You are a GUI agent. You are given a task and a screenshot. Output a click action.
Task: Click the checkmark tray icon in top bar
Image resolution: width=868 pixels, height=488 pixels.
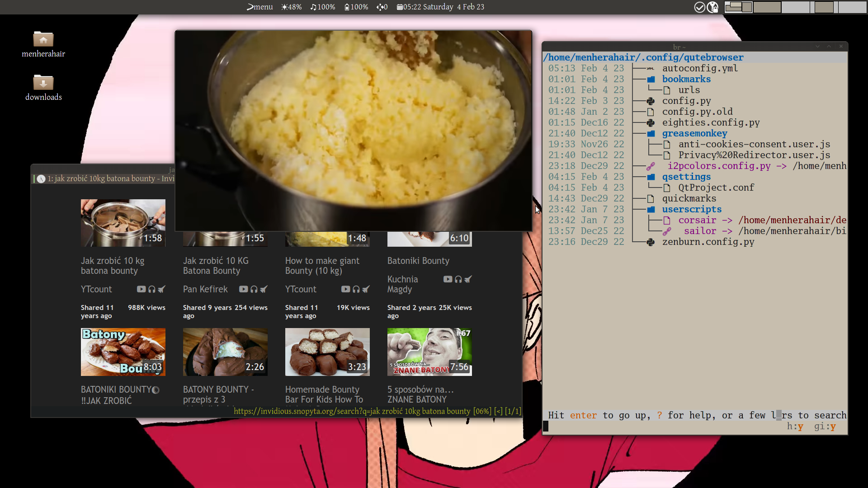coord(699,7)
